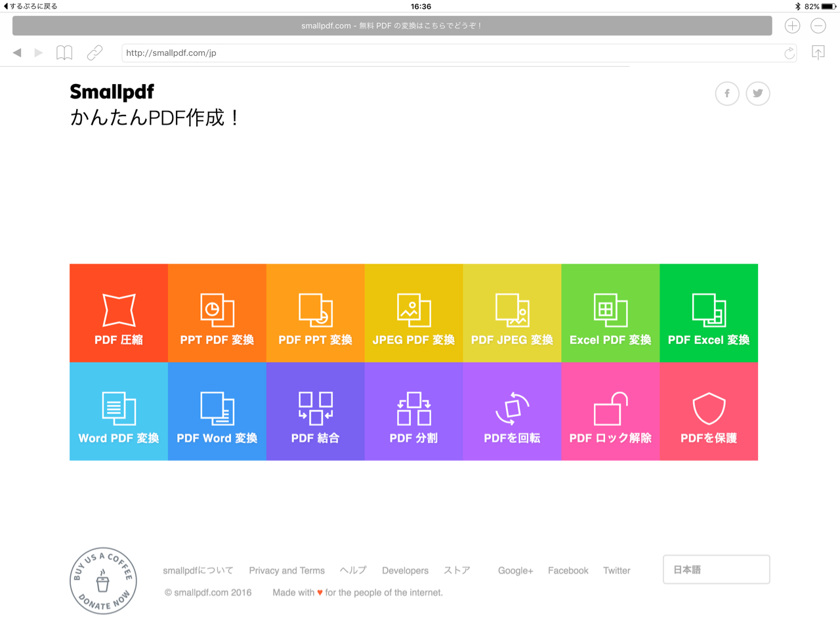Open the PDF 結合 merge tile
Screen dimensions: 840x630
tap(316, 411)
